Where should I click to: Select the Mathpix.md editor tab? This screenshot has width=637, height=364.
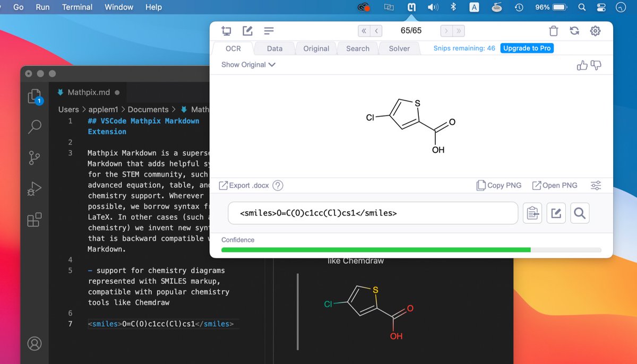click(88, 92)
